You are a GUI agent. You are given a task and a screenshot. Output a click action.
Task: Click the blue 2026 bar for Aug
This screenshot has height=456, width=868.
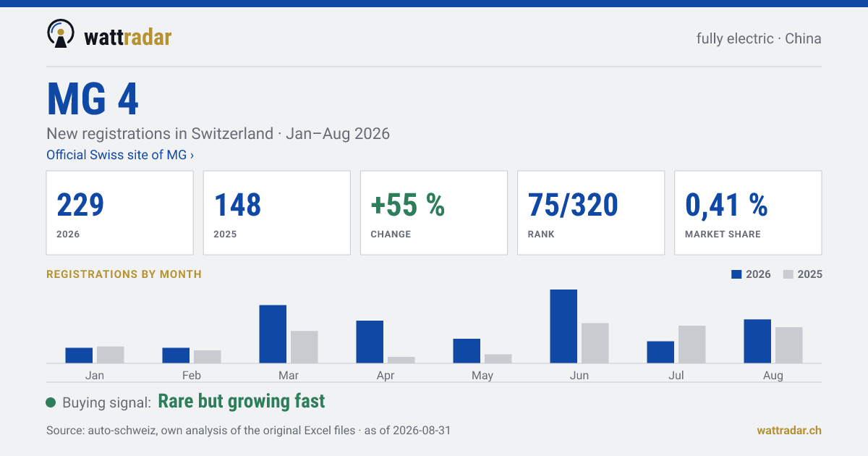[757, 342]
